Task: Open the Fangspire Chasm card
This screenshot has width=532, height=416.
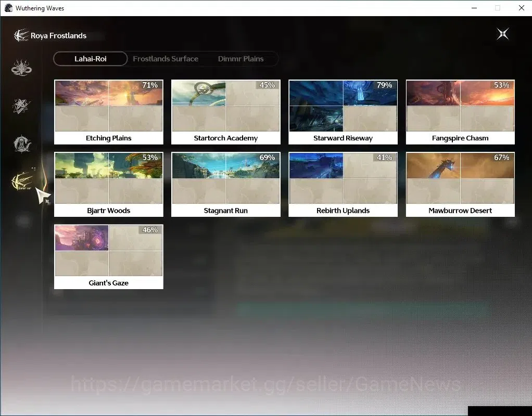Action: pos(460,112)
